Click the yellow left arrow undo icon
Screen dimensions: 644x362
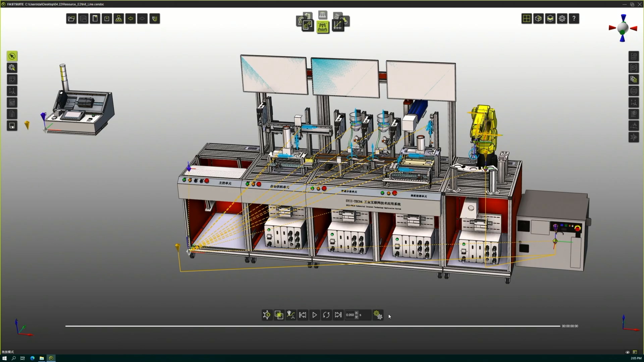coord(130,19)
